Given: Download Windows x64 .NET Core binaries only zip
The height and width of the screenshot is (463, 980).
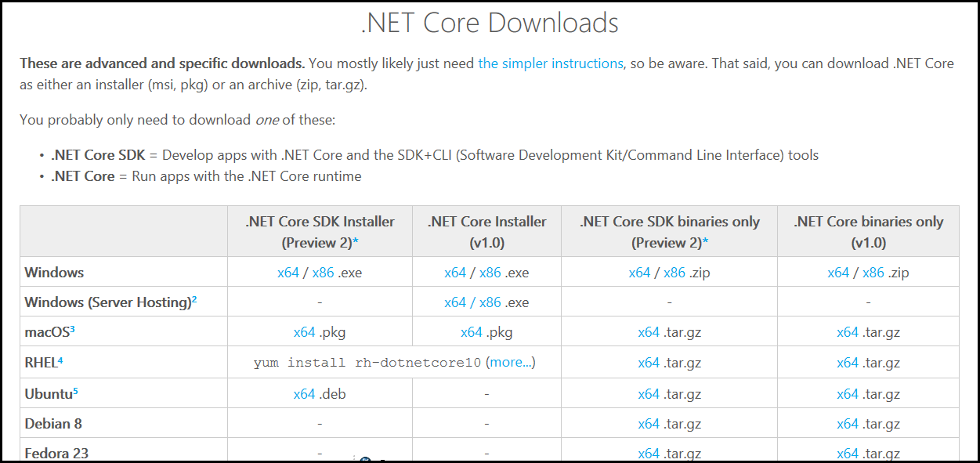Looking at the screenshot, I should tap(838, 273).
